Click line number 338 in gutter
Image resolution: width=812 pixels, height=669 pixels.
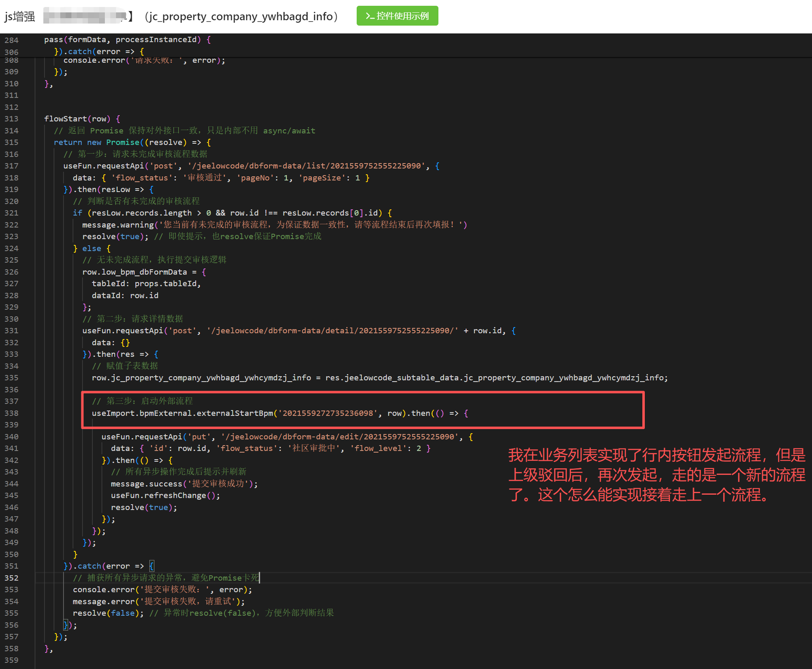pyautogui.click(x=12, y=413)
